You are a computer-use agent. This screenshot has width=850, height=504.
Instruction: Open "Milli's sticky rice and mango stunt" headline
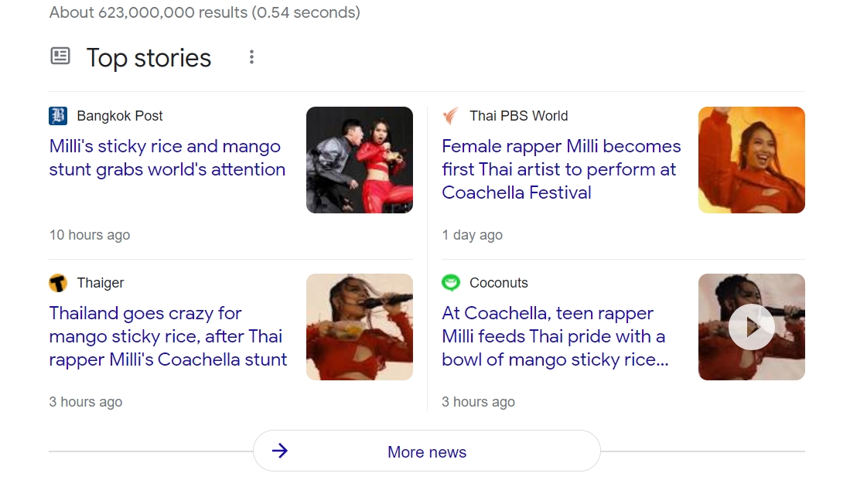pos(167,158)
